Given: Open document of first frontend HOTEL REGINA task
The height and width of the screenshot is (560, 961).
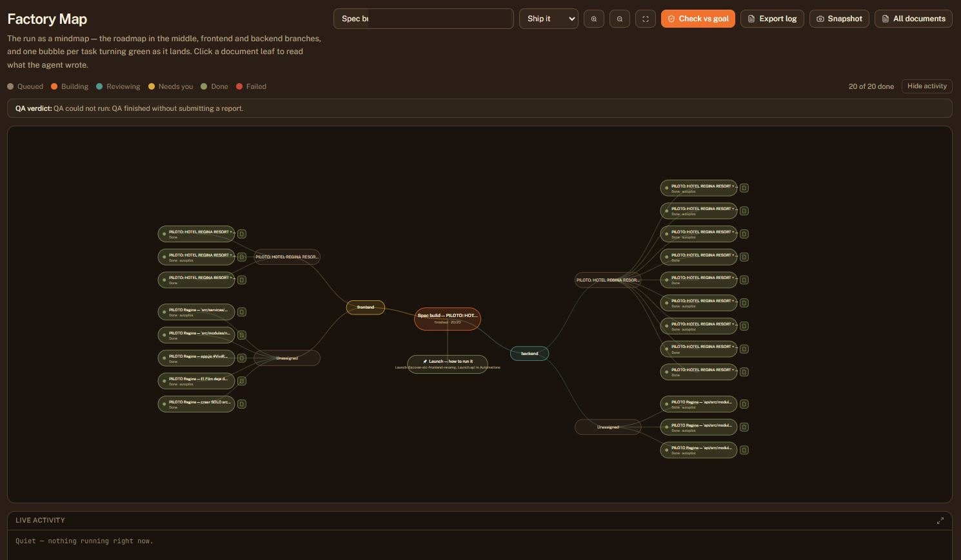Looking at the screenshot, I should tap(242, 234).
